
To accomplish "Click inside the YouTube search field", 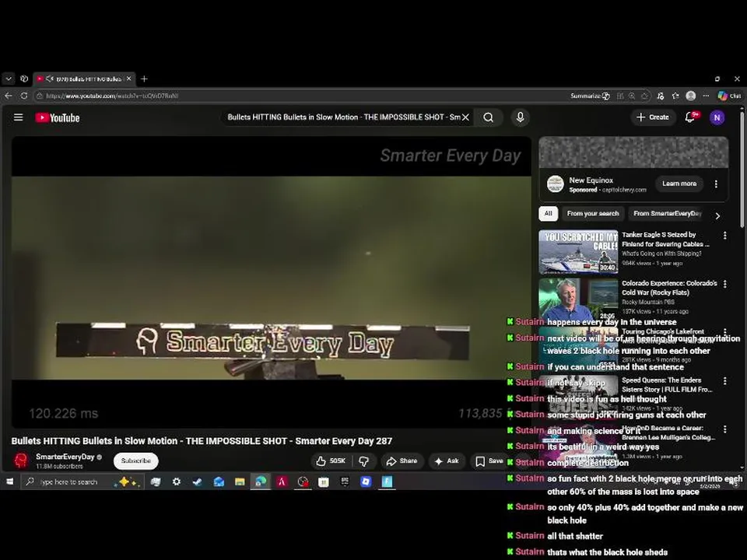I will [343, 117].
